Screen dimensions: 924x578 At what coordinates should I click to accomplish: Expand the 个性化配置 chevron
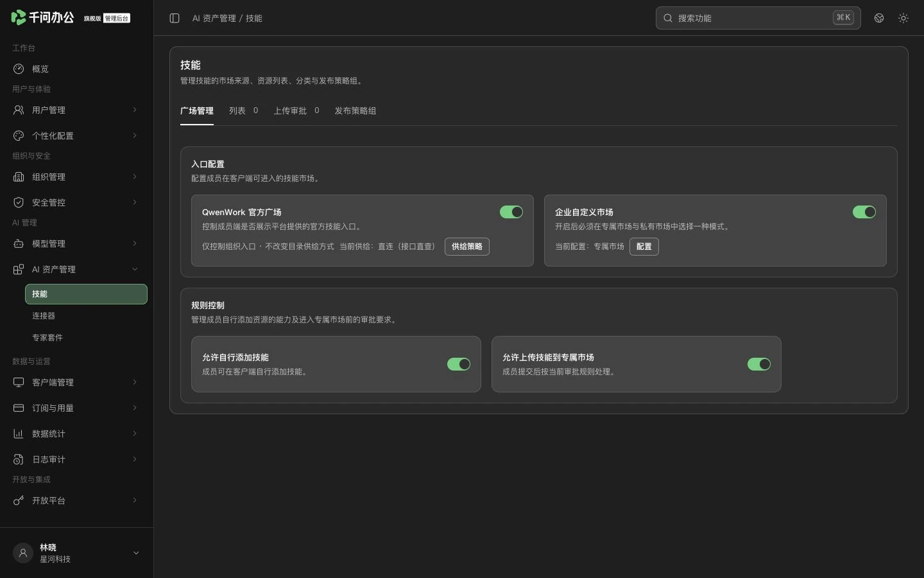click(x=135, y=136)
